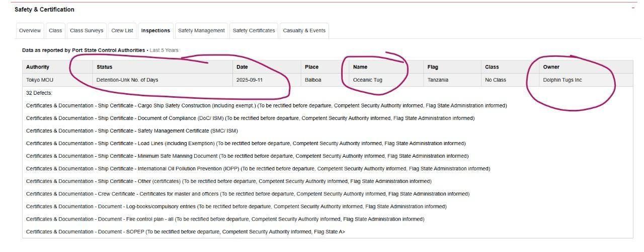Screen dimensions: 644x252
Task: Open the Safety Management tab
Action: 201,31
